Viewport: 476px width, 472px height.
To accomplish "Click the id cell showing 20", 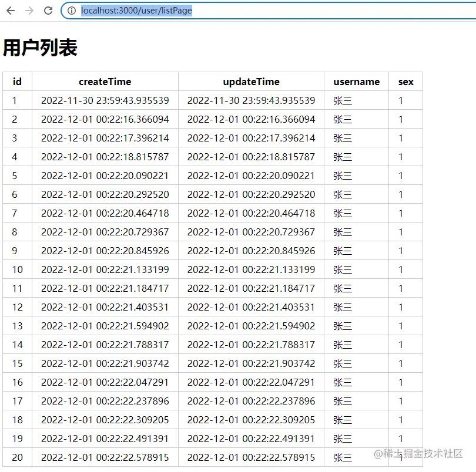I will coord(17,457).
